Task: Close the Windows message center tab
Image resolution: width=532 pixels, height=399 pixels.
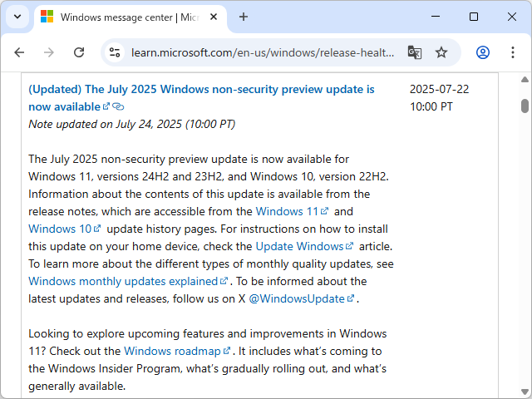Action: click(x=215, y=17)
